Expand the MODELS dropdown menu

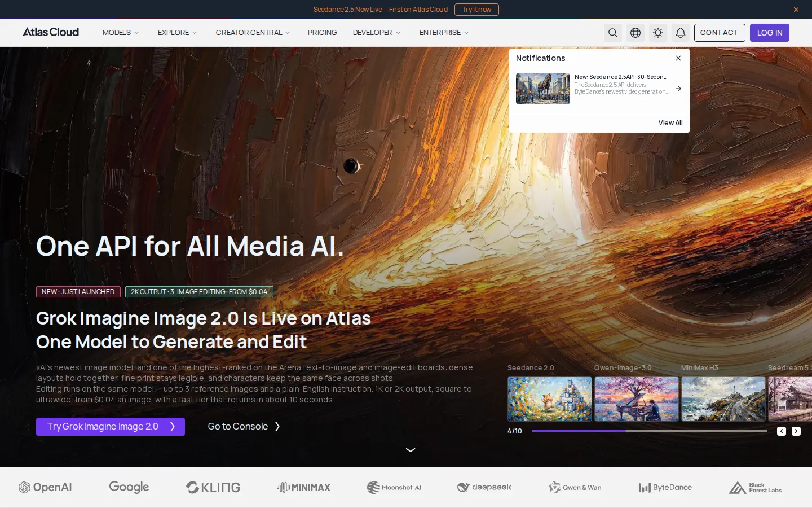(x=121, y=33)
